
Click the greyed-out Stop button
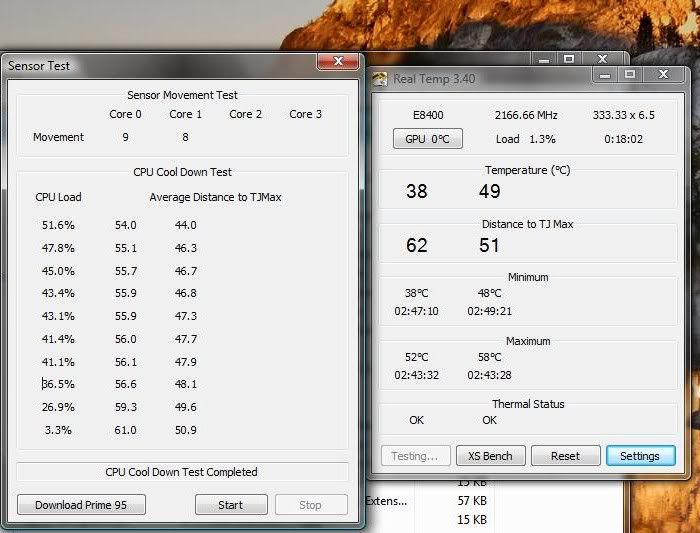(x=311, y=505)
